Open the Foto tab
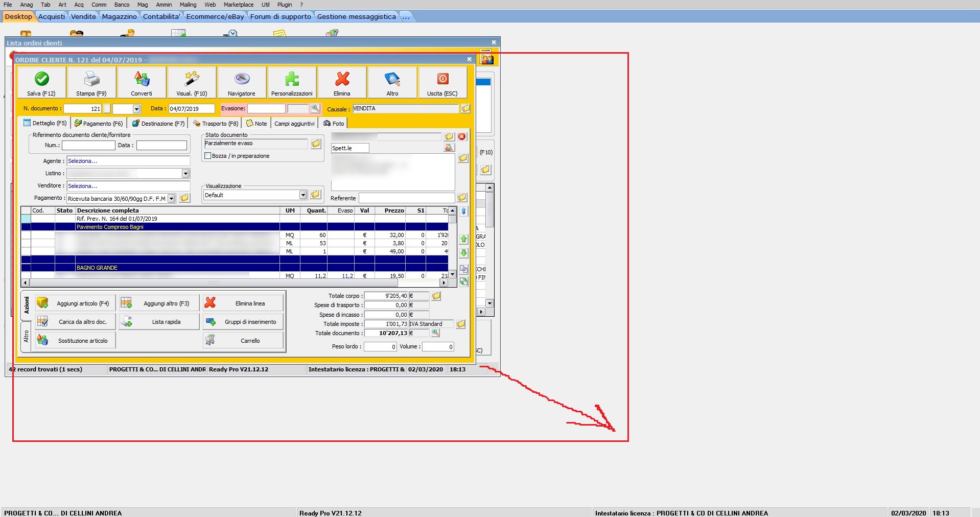Image resolution: width=980 pixels, height=517 pixels. coord(334,124)
